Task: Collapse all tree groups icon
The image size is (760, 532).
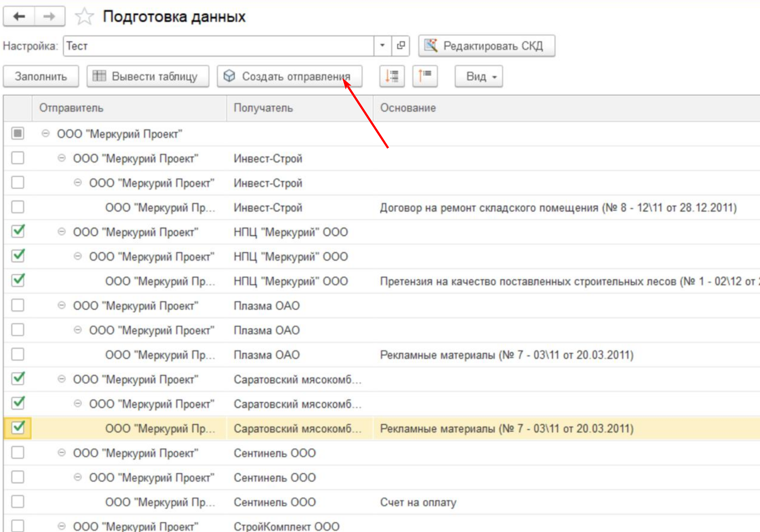Action: tap(425, 76)
